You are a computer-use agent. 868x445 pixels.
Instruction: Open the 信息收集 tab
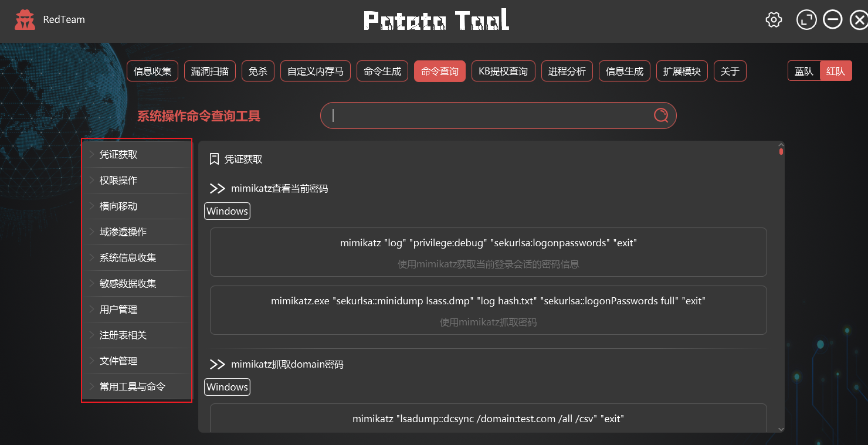tap(152, 72)
